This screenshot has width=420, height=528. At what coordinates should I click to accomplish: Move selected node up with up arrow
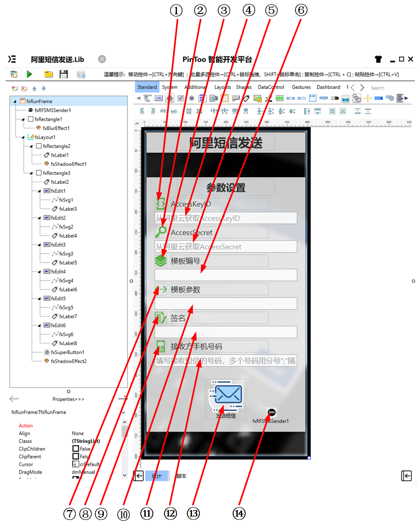(34, 88)
